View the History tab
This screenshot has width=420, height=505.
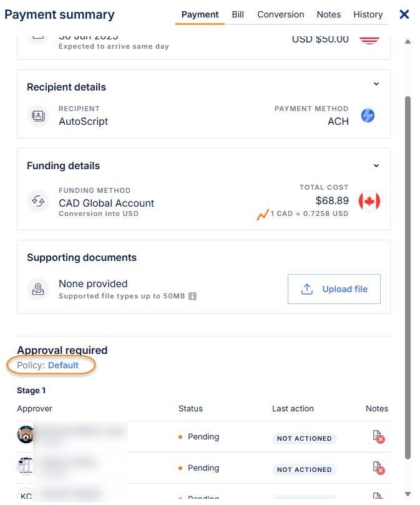(x=368, y=14)
